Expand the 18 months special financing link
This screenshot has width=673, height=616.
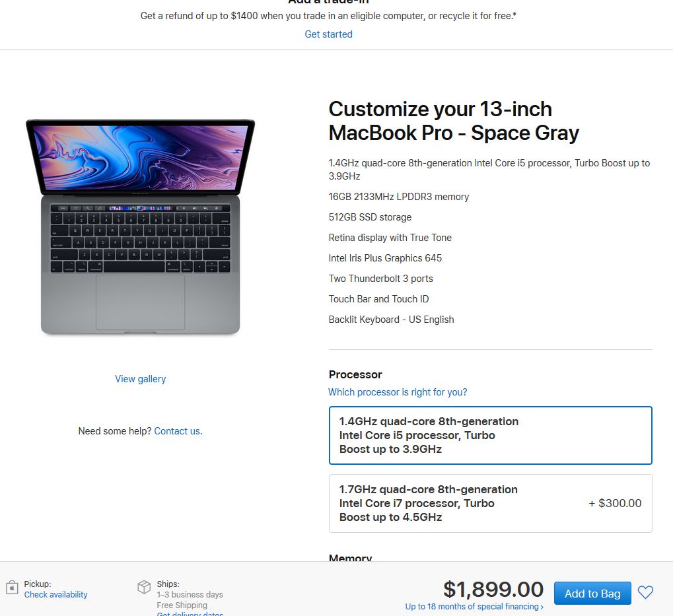click(x=474, y=607)
